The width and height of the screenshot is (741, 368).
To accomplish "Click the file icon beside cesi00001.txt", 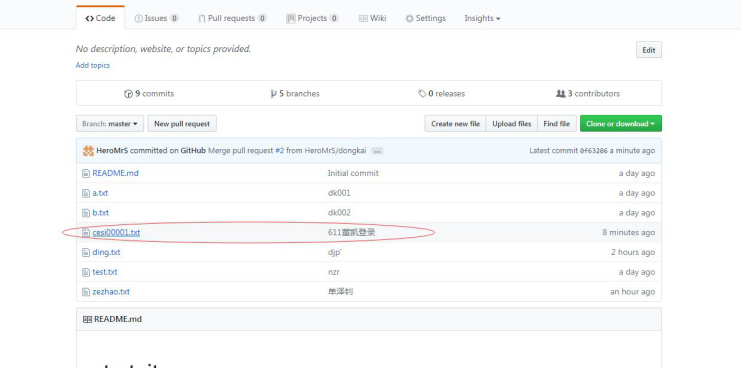I will click(x=86, y=233).
